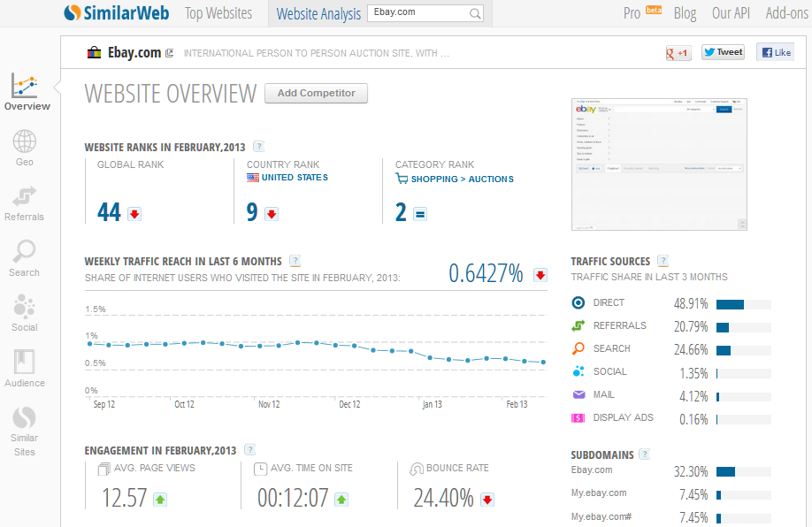Click the Google +1 button
Screen dimensions: 812x527
[678, 53]
